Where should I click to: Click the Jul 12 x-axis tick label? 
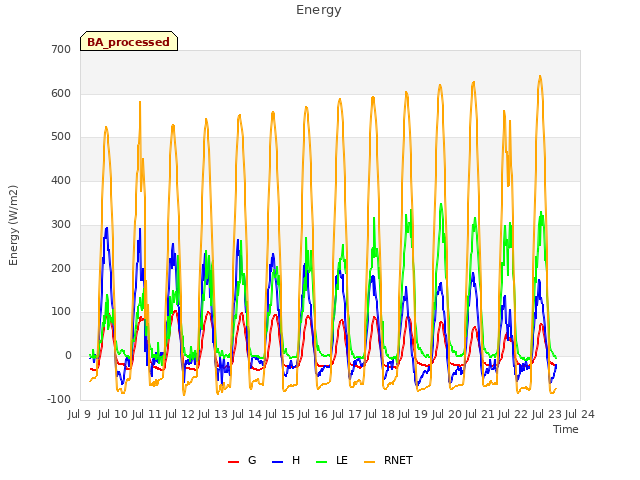tap(180, 414)
